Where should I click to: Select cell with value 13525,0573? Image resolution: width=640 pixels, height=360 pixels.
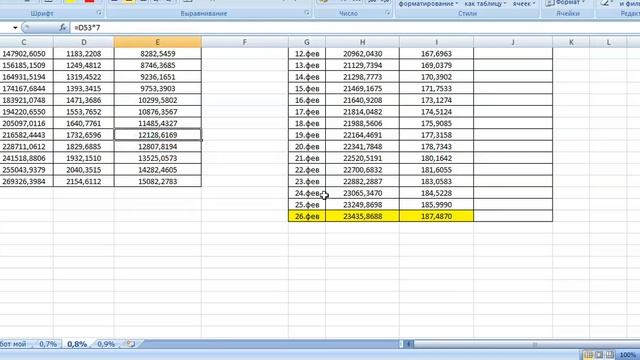click(158, 158)
